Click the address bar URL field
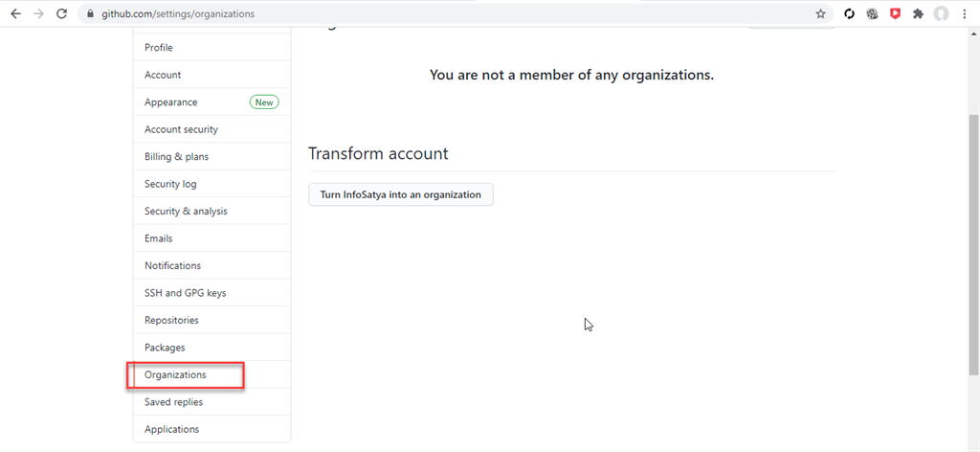980x452 pixels. pyautogui.click(x=383, y=14)
